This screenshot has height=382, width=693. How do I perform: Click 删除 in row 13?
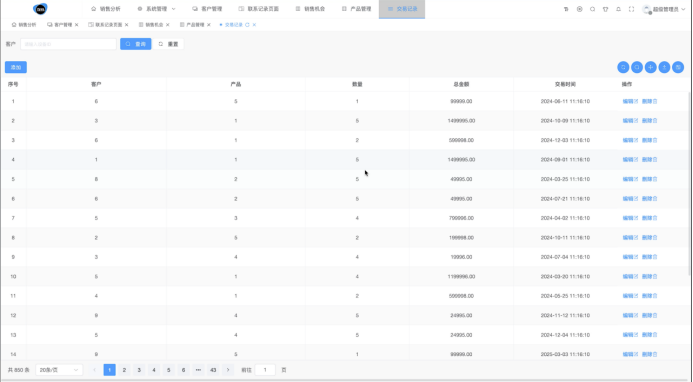click(x=650, y=335)
